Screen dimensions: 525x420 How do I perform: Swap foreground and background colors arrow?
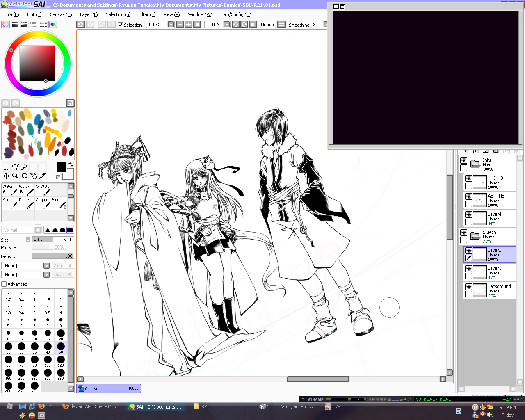tap(71, 165)
